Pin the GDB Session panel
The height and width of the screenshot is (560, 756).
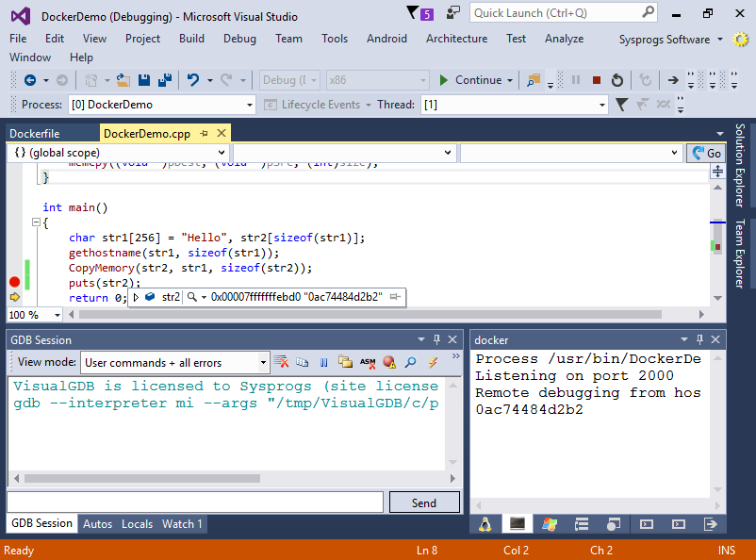click(x=436, y=339)
